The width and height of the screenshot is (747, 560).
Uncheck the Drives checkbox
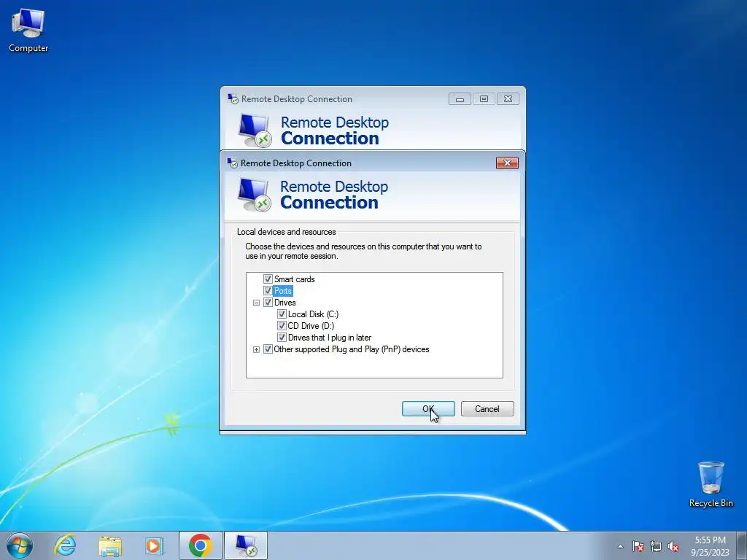point(268,303)
